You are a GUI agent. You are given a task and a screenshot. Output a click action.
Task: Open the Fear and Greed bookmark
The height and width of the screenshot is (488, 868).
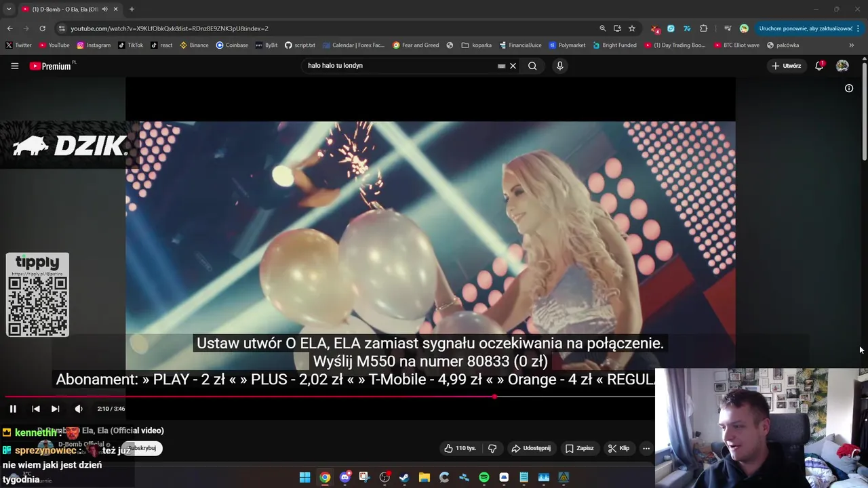point(416,45)
